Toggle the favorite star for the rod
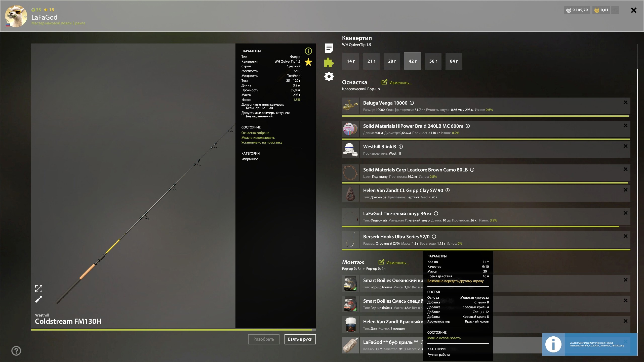 (x=308, y=62)
